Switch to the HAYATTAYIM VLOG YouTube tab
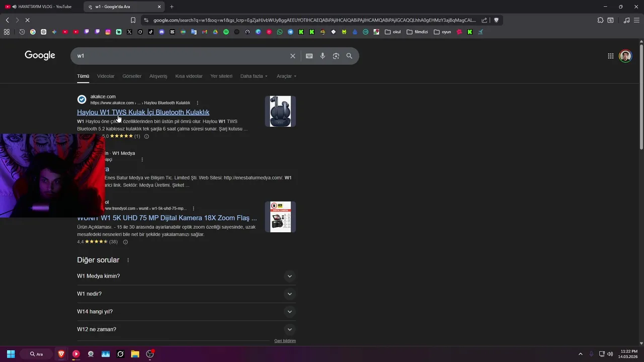The height and width of the screenshot is (362, 644). [41, 7]
